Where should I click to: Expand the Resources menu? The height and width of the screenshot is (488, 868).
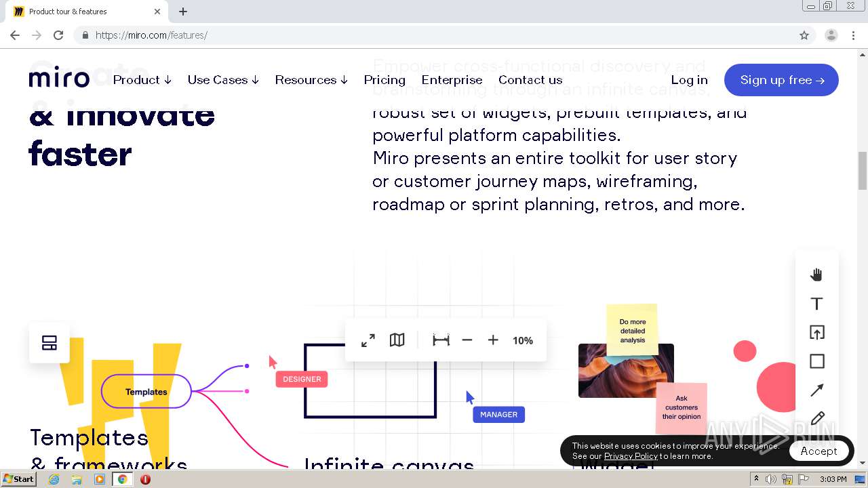[x=311, y=80]
